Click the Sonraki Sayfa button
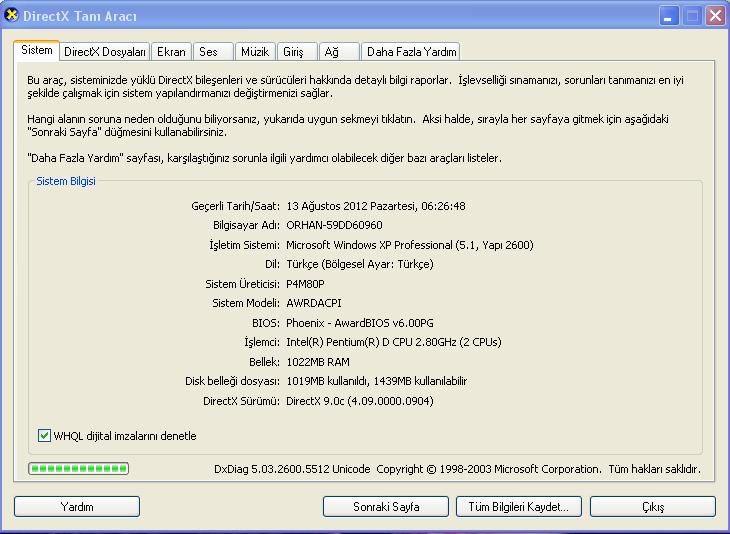Screen dimensions: 730x534 [386, 507]
